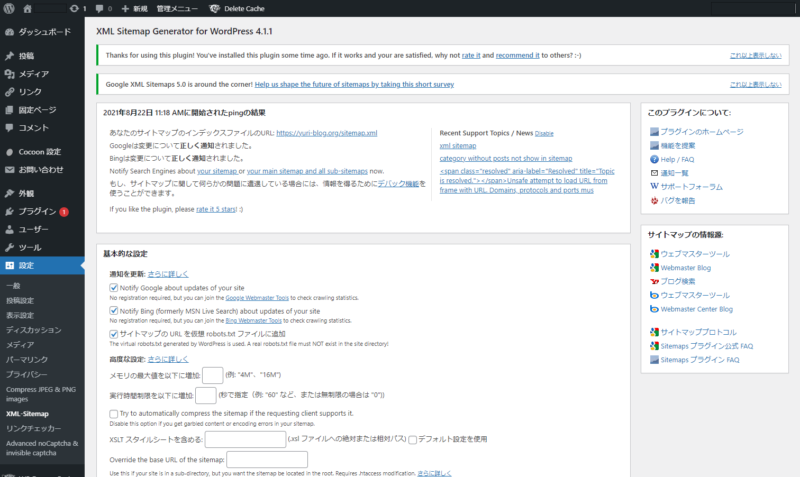Check デフォルト設定を使用 checkbox

(412, 439)
